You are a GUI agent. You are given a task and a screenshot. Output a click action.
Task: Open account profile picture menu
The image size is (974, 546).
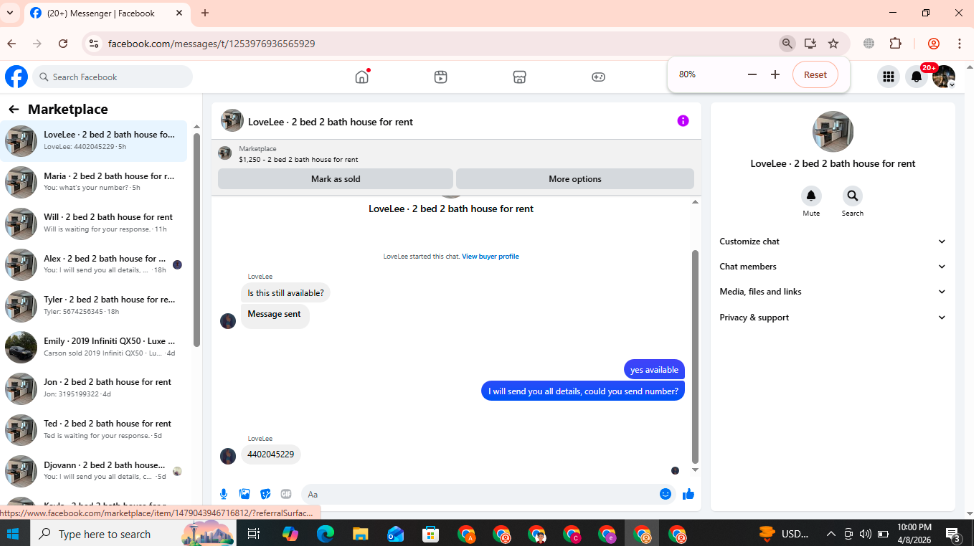pos(944,76)
